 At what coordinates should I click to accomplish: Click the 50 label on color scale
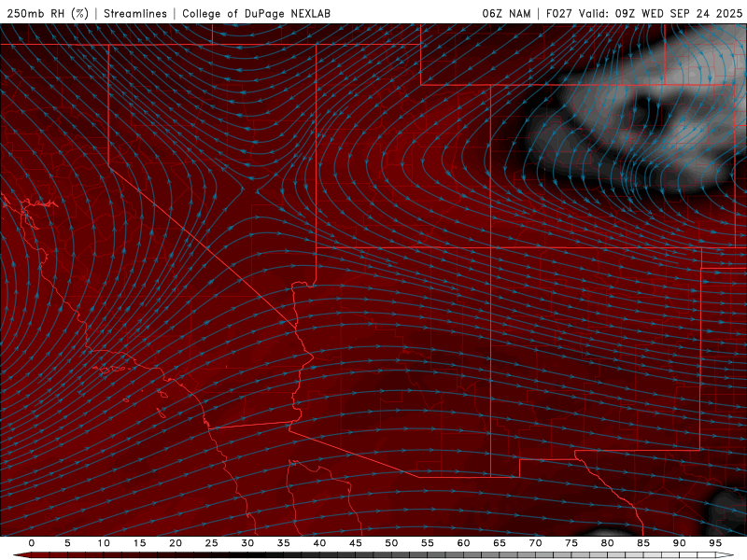(391, 543)
